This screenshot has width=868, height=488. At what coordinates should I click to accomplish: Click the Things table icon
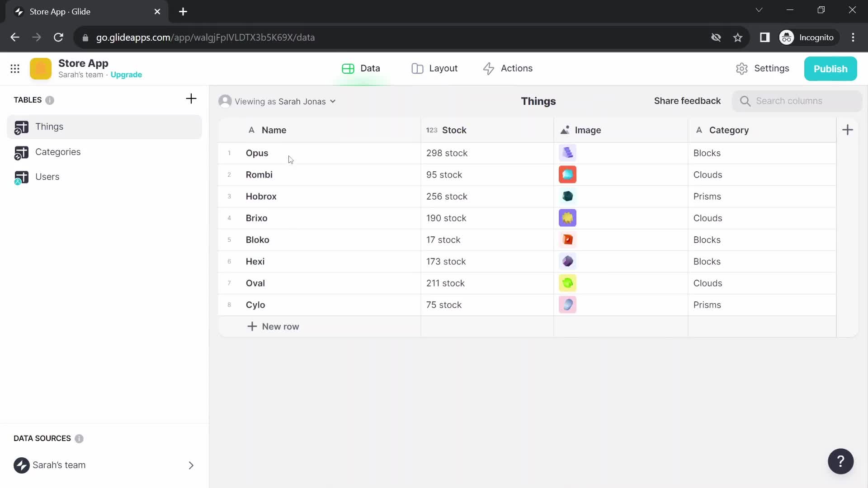[x=21, y=127]
